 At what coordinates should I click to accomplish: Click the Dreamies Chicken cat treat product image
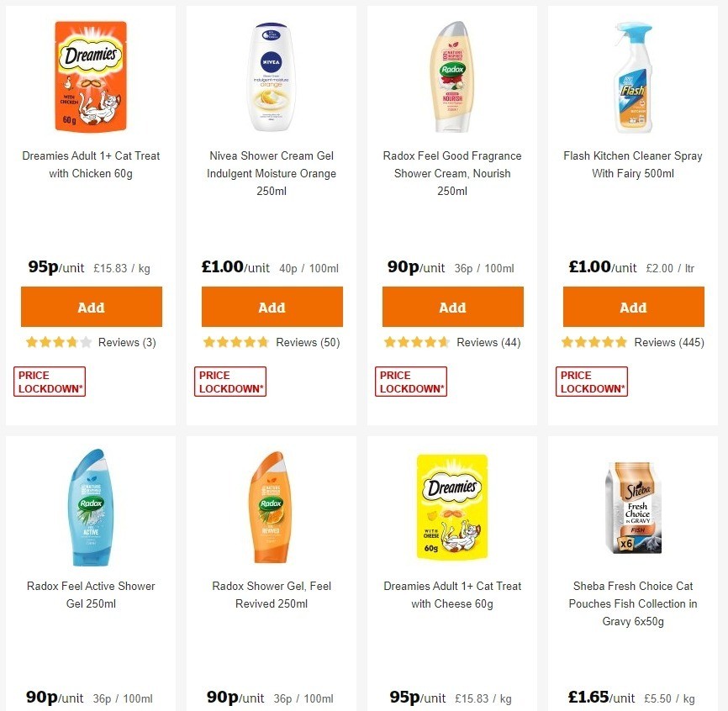(91, 76)
